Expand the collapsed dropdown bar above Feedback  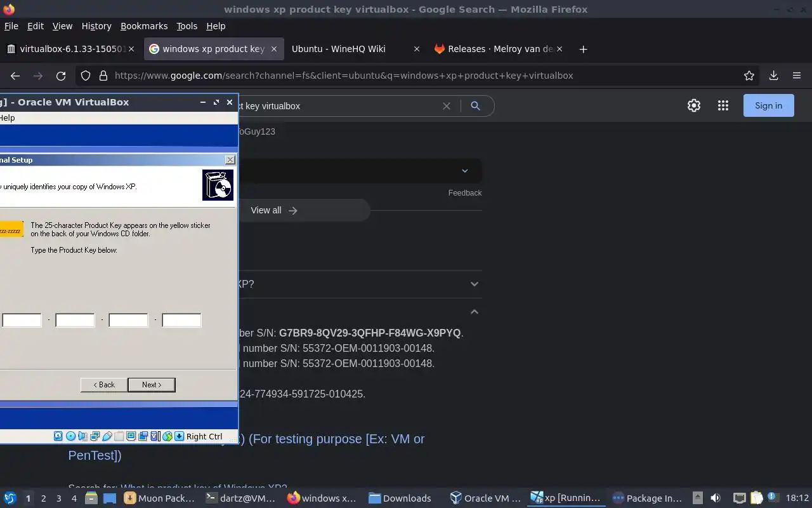360,171
